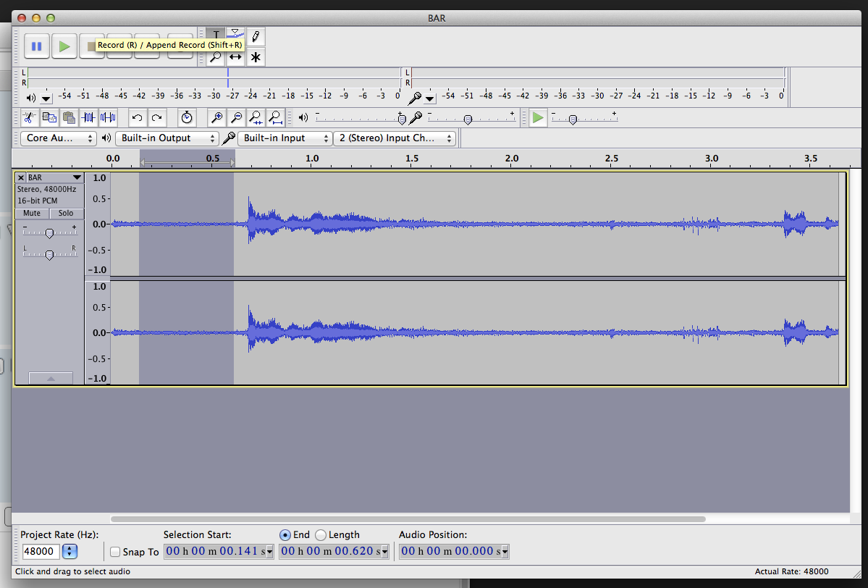Click the Cut scissors icon
The width and height of the screenshot is (868, 588).
[x=30, y=117]
